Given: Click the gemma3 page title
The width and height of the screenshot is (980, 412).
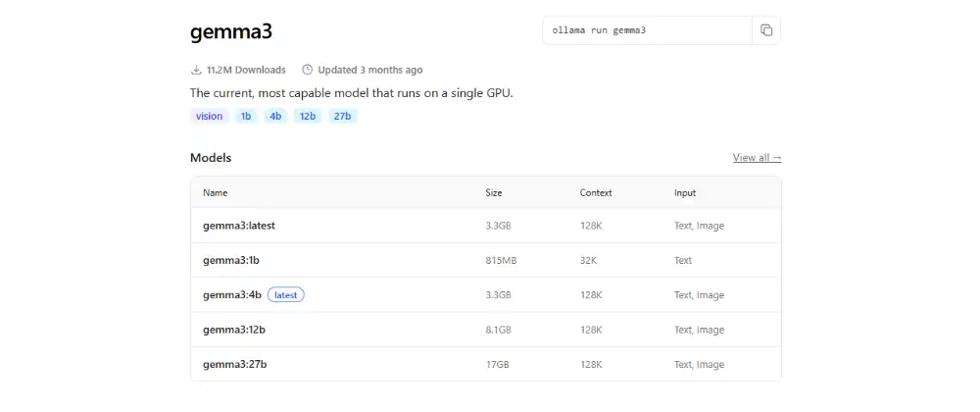Looking at the screenshot, I should pos(231,32).
